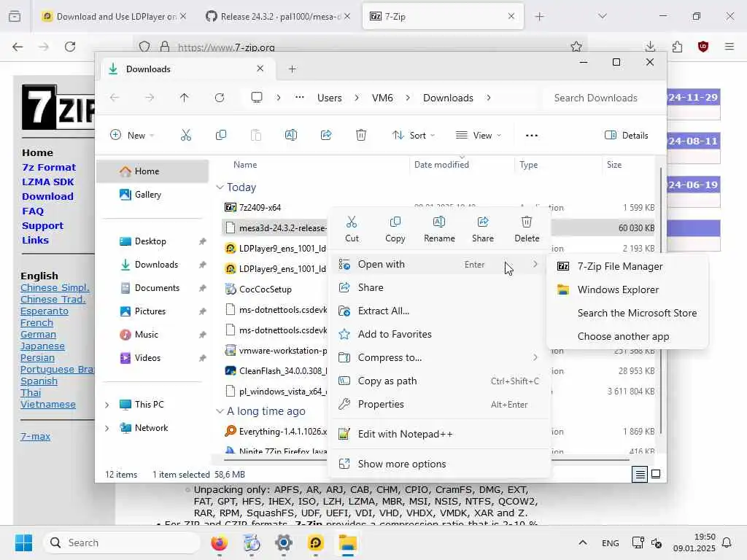Open the Windows Start menu
Image resolution: width=747 pixels, height=560 pixels.
click(x=23, y=542)
